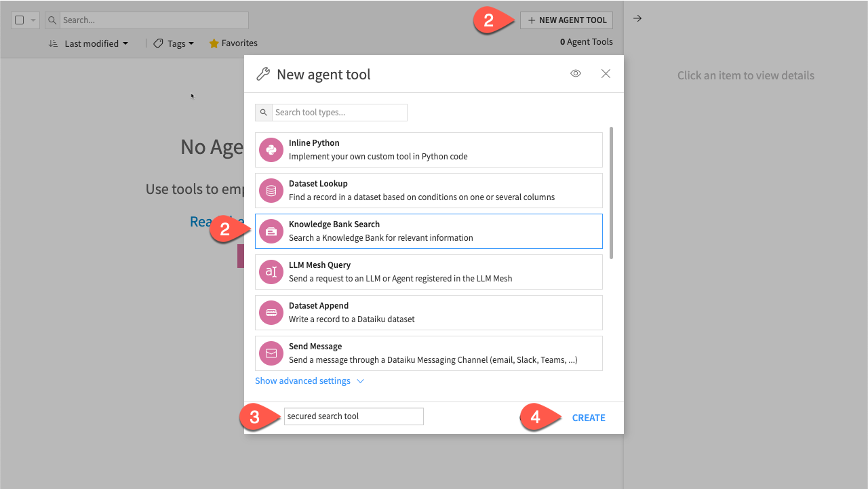Click the right panel expand arrow
This screenshot has height=489, width=868.
(x=637, y=18)
